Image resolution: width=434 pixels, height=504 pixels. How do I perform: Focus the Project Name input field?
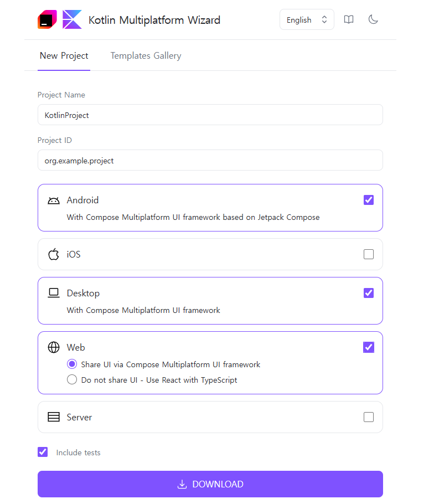click(210, 115)
